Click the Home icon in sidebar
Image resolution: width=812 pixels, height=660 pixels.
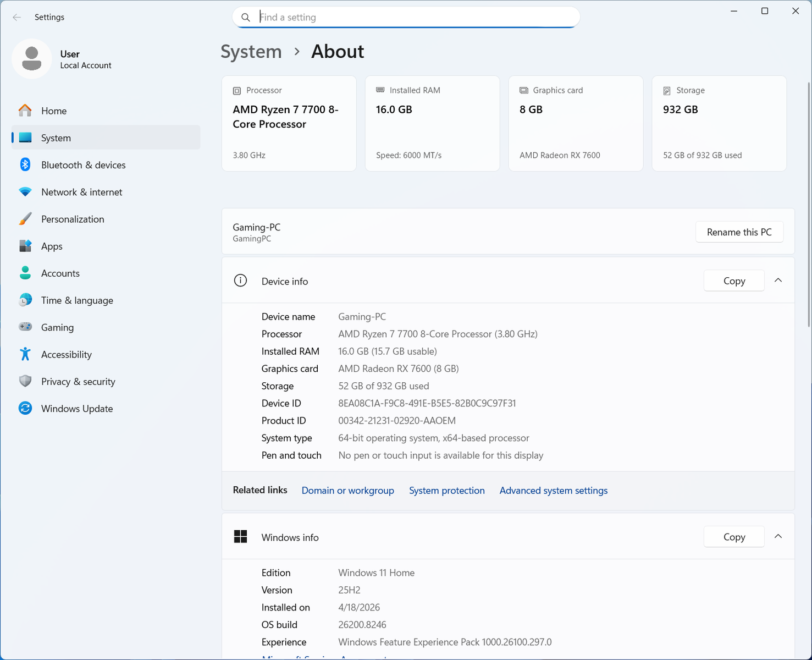(x=25, y=111)
